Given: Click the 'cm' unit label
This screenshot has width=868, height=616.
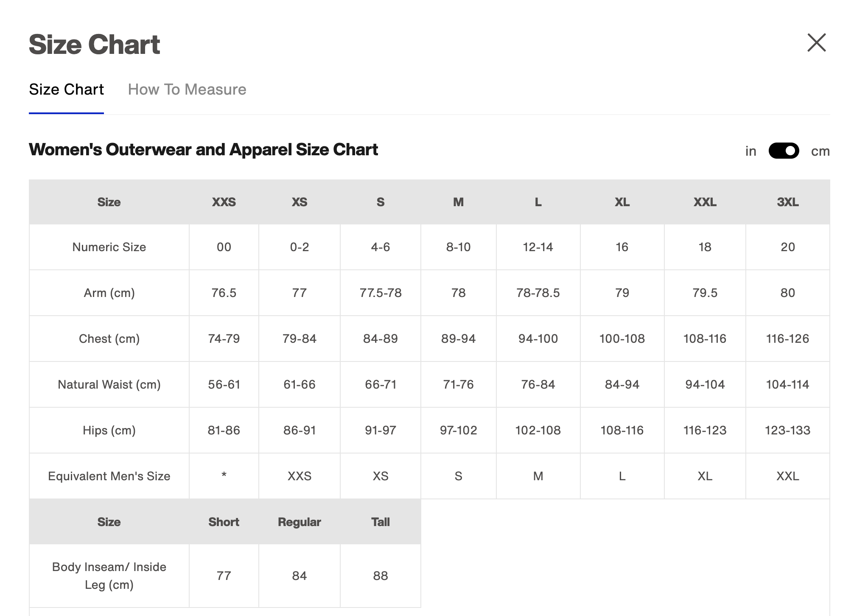Looking at the screenshot, I should pos(820,151).
